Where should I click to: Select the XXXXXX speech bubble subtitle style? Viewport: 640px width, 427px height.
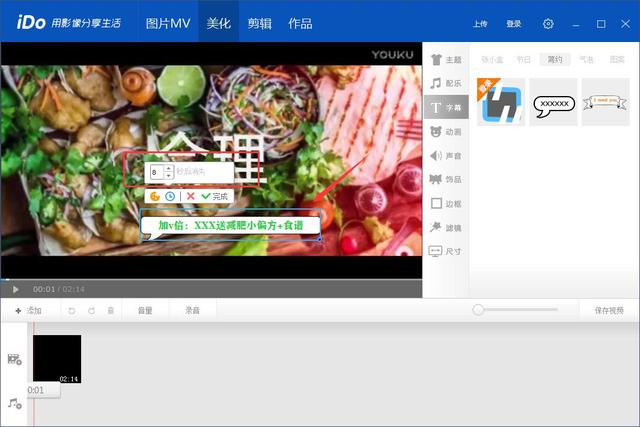pyautogui.click(x=553, y=103)
